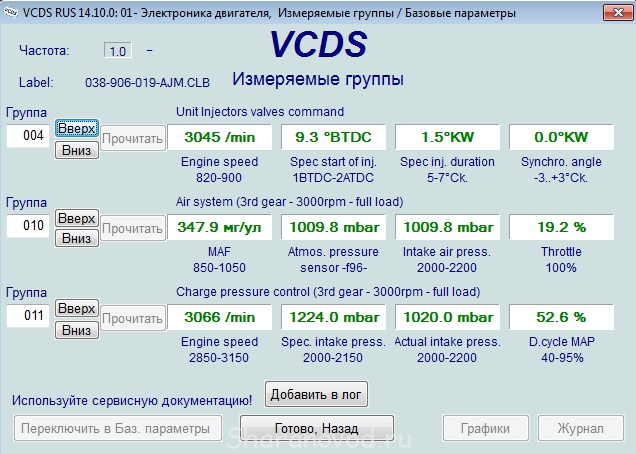The width and height of the screenshot is (636, 454).
Task: Step group 011 down with Вниз
Action: (76, 330)
